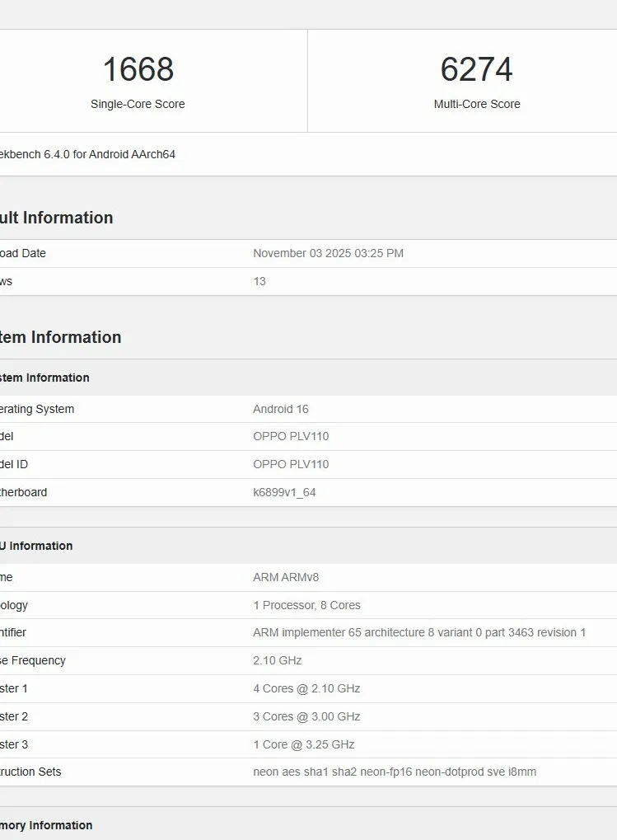The width and height of the screenshot is (617, 840).
Task: Select the Multi-Core Score label
Action: (476, 104)
